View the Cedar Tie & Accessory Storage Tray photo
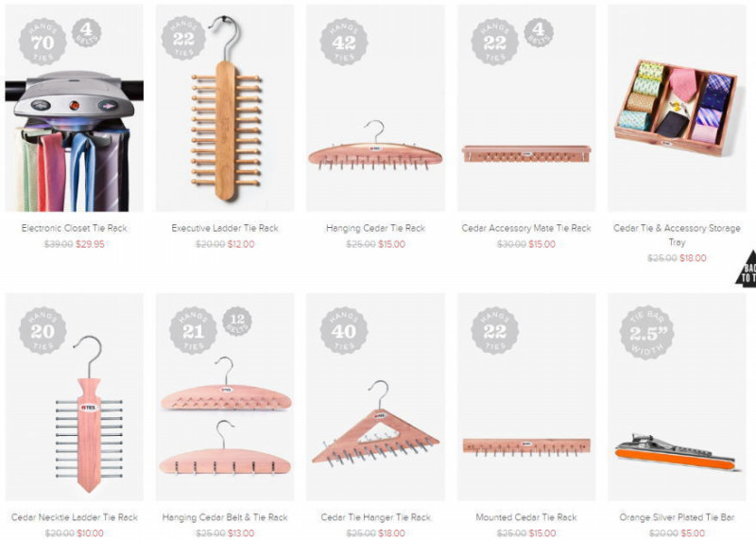Viewport: 756px width, 540px height. pos(677,108)
